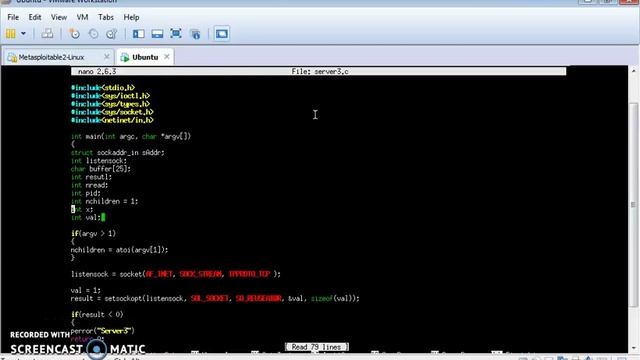This screenshot has width=640, height=360.
Task: Enter full screen mode icon
Action: point(176,33)
